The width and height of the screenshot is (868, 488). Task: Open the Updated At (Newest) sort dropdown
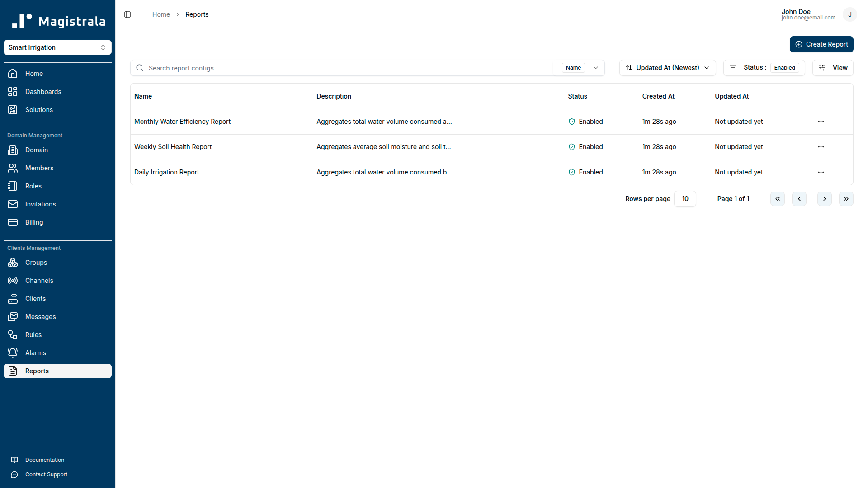(667, 68)
